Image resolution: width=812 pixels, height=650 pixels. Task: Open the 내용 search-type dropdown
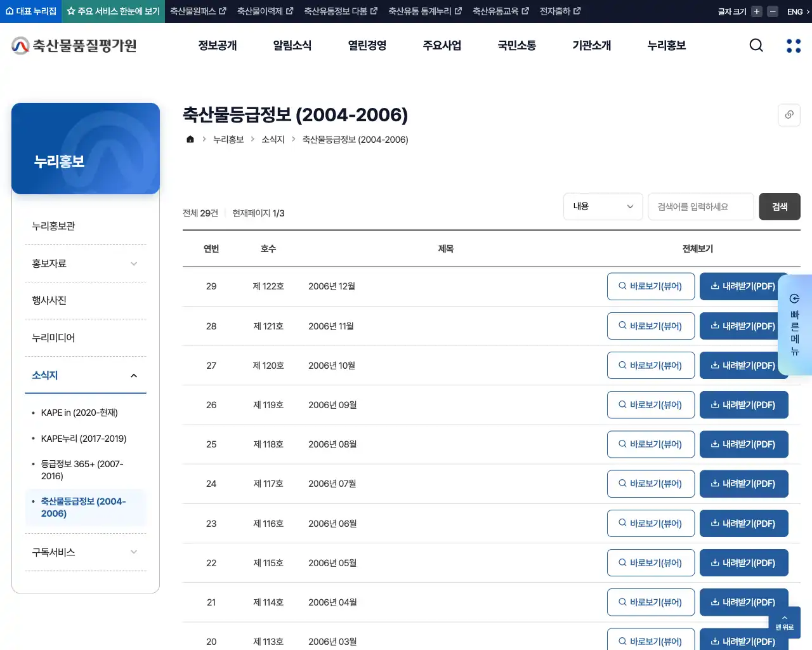[x=603, y=206]
